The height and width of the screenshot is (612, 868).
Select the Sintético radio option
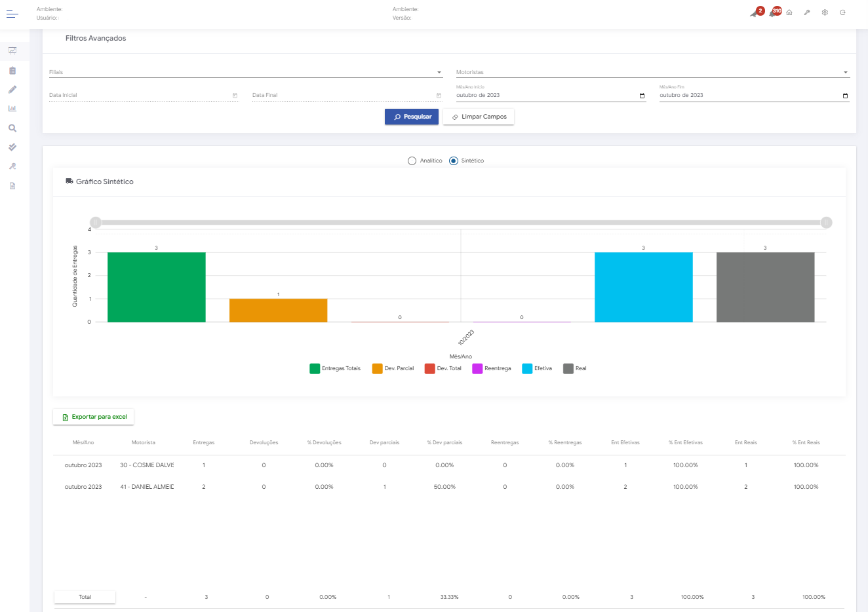454,161
